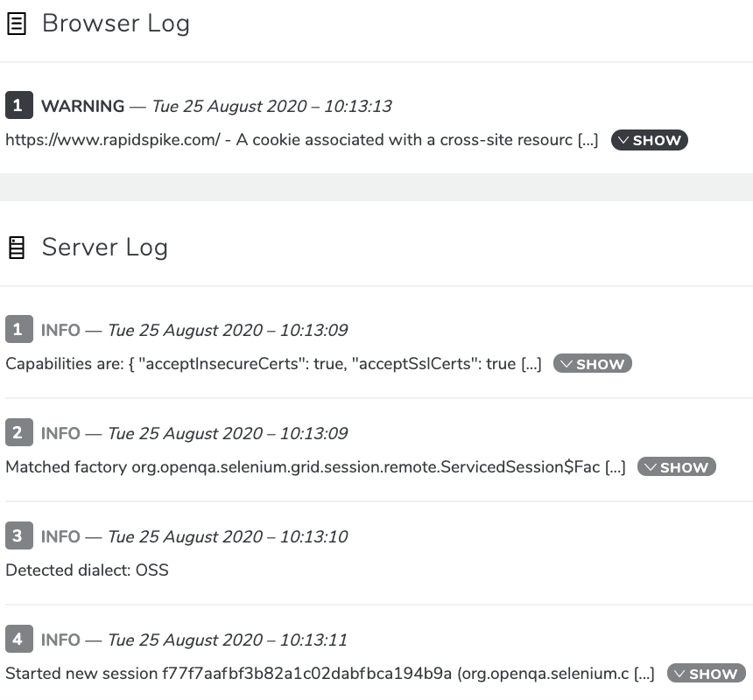Select the WARNING level label
753x700 pixels.
coord(82,106)
